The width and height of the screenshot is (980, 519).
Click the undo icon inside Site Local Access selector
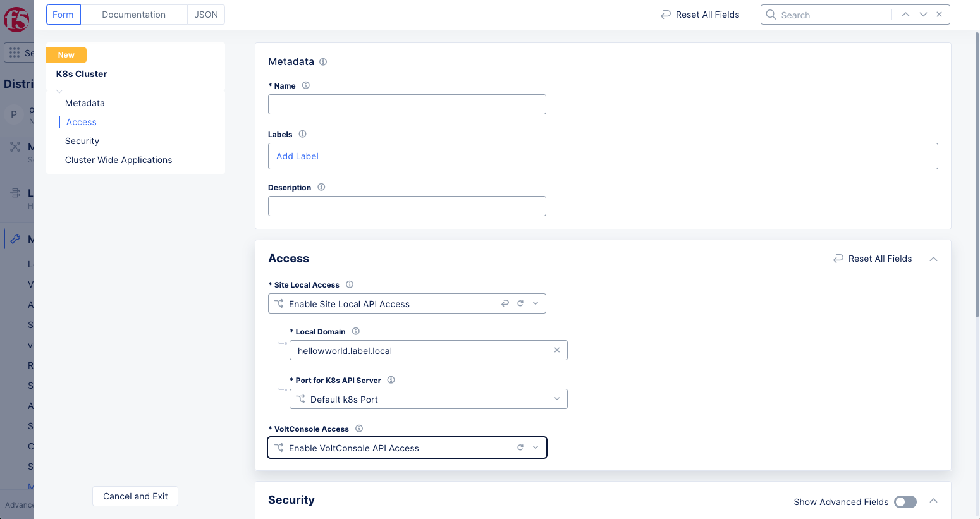(x=505, y=303)
